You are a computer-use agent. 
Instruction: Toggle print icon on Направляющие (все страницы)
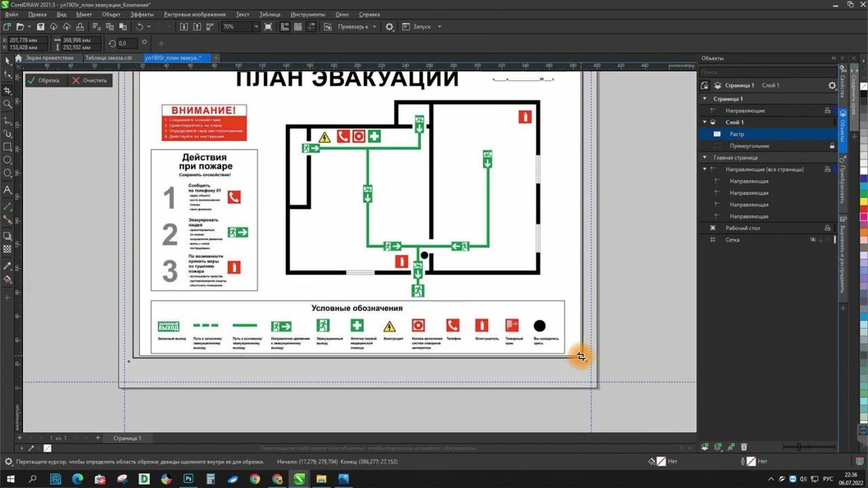coord(827,169)
